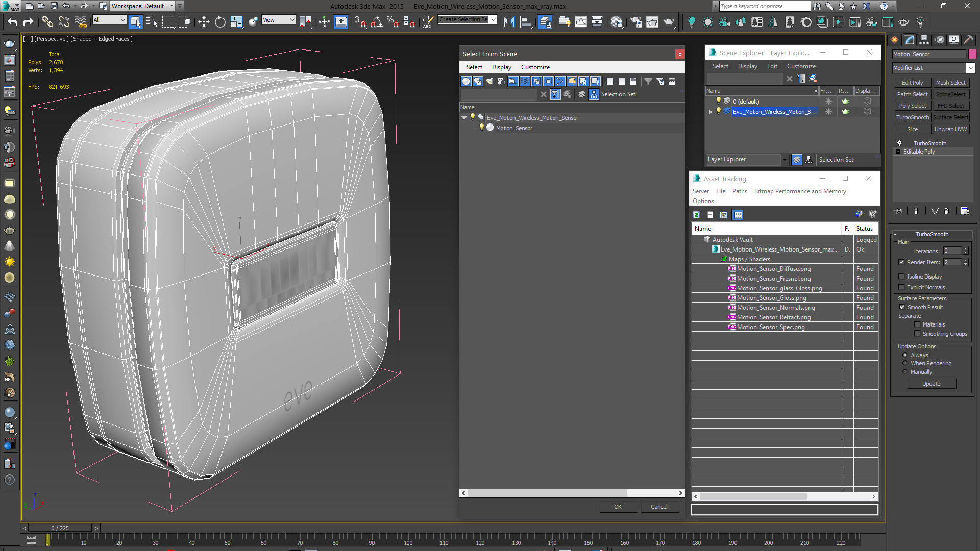Click Configure Modifier Sets icon
Image resolution: width=980 pixels, height=551 pixels.
coord(965,211)
